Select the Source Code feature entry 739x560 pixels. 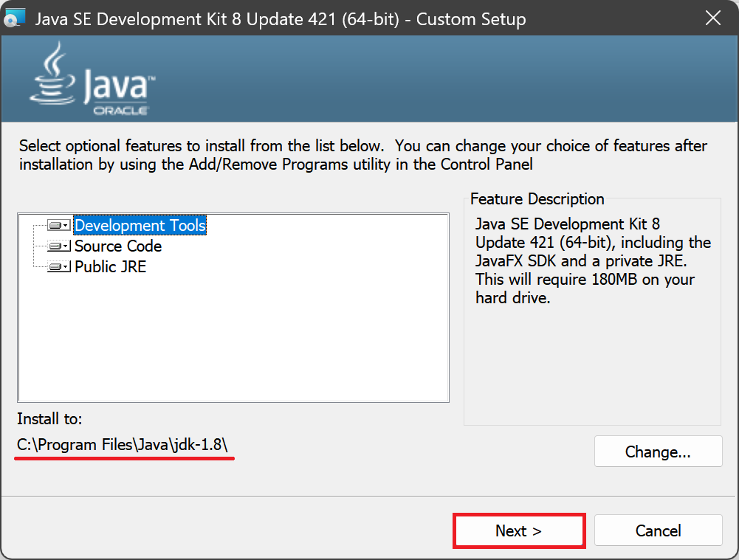(117, 246)
